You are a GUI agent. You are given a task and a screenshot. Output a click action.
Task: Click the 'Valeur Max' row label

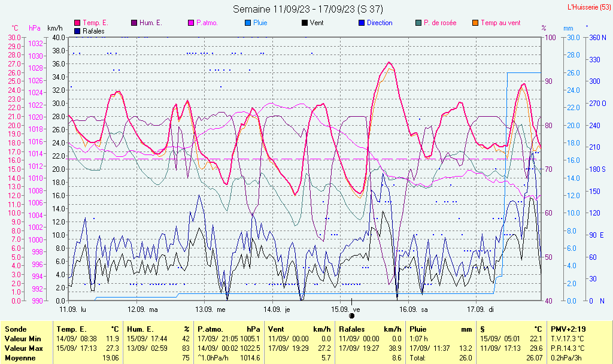tap(23, 348)
